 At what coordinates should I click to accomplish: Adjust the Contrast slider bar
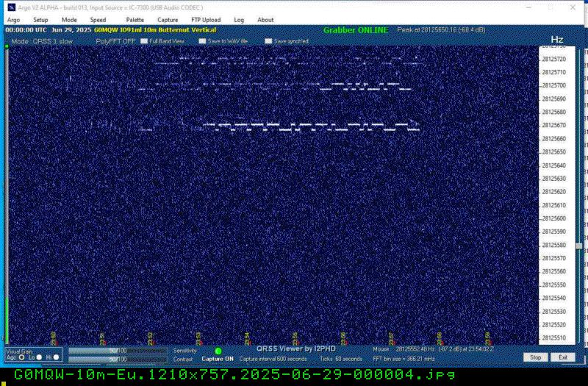coord(118,360)
